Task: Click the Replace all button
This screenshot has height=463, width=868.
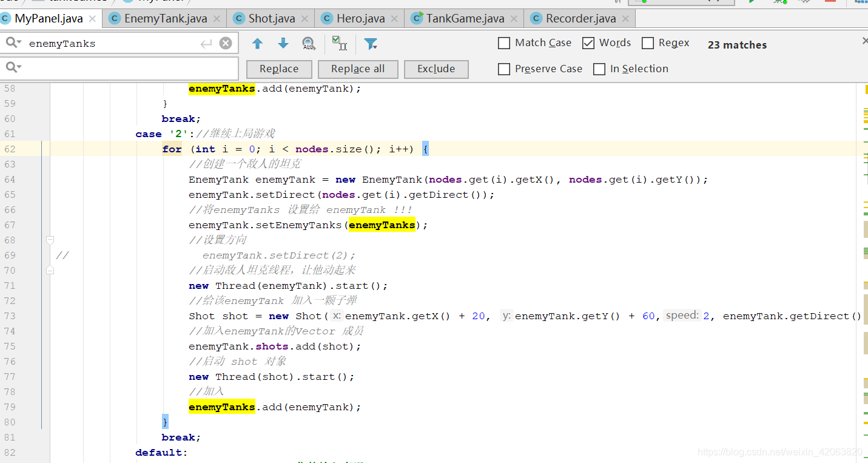Action: (358, 69)
